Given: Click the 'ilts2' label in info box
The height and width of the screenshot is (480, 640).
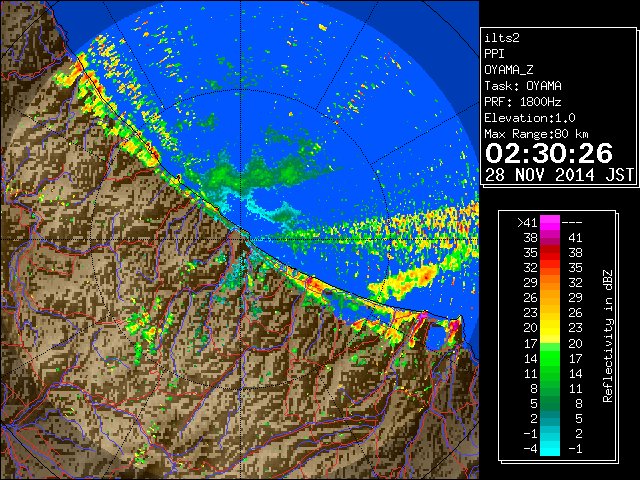Looking at the screenshot, I should point(502,38).
